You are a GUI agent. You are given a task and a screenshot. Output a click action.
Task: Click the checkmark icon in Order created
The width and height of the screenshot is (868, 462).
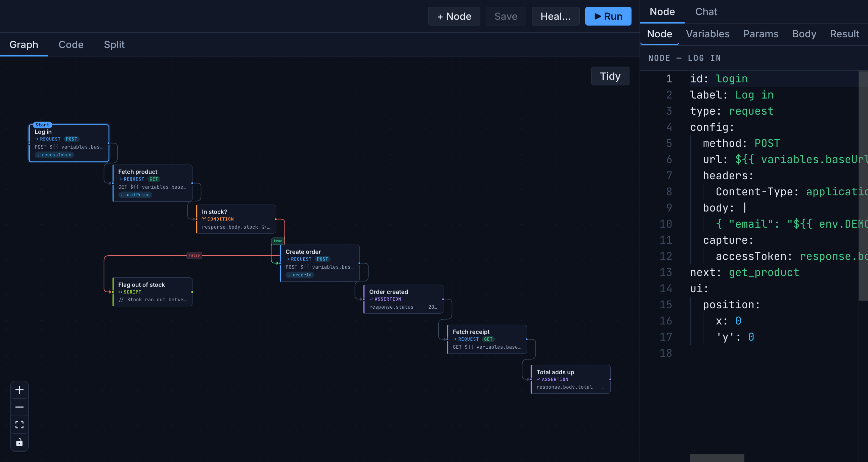pos(371,299)
